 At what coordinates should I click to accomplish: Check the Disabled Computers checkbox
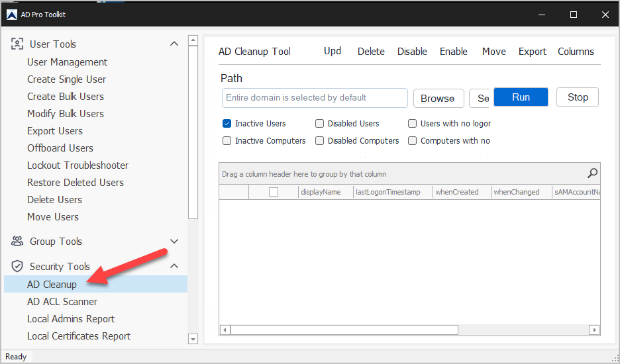pos(319,141)
